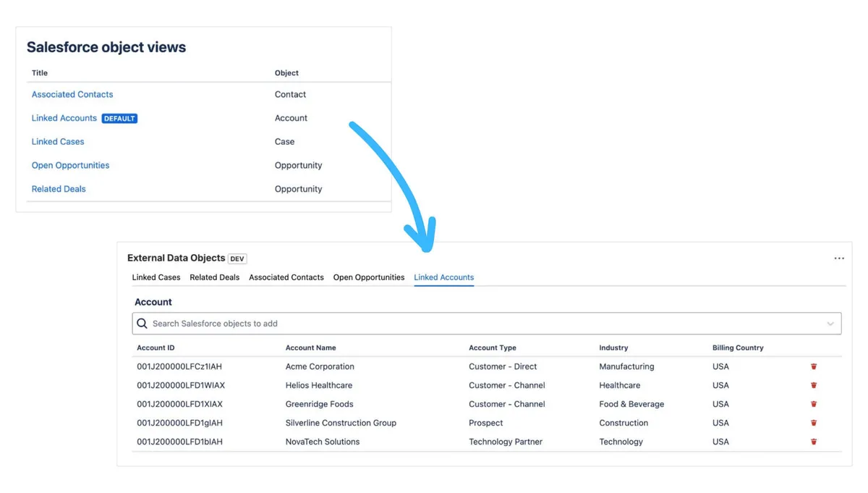Screen dimensions: 868x493
Task: Click the Title column header
Action: pos(40,73)
